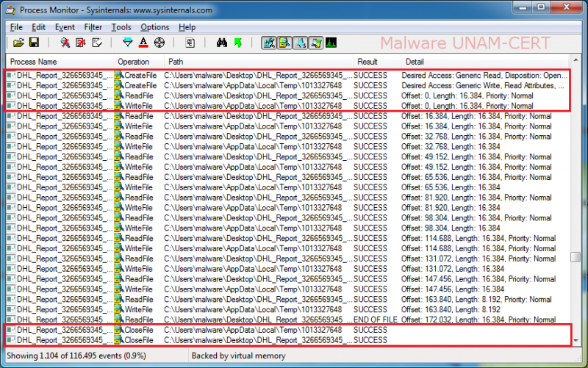Click the vertical scrollbar thumb

pyautogui.click(x=576, y=257)
